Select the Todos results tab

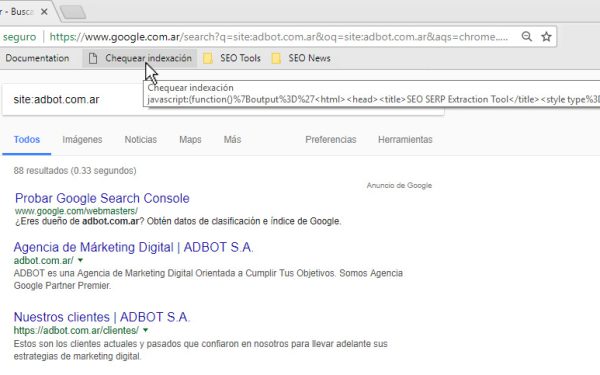click(27, 140)
